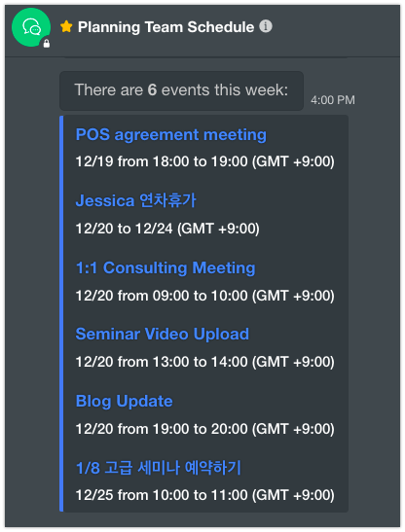The width and height of the screenshot is (405, 532).
Task: Select the 'There are 6 events this week' message
Action: pos(181,90)
